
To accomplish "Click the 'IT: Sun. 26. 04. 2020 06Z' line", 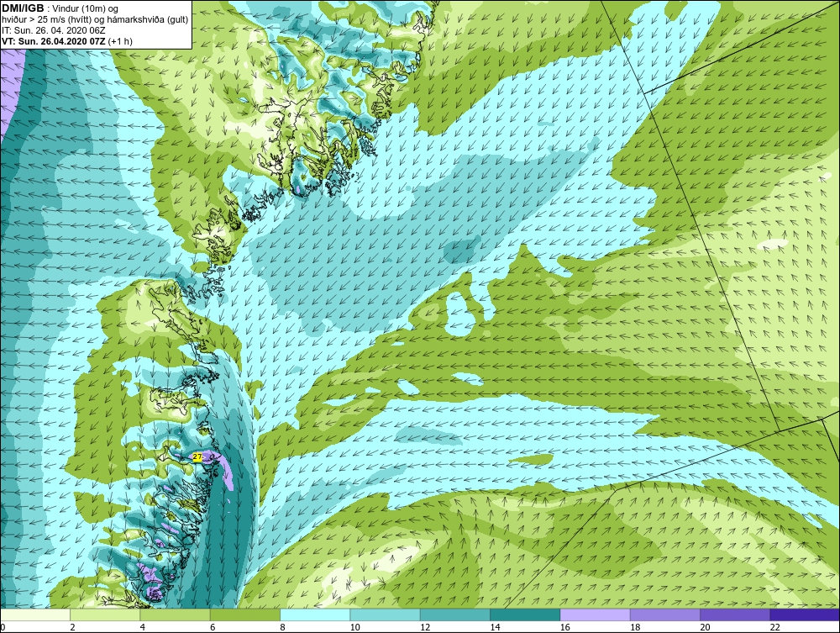I will pos(54,30).
